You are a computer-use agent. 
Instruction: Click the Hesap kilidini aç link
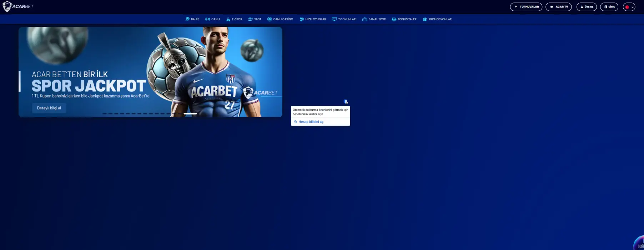(x=311, y=122)
